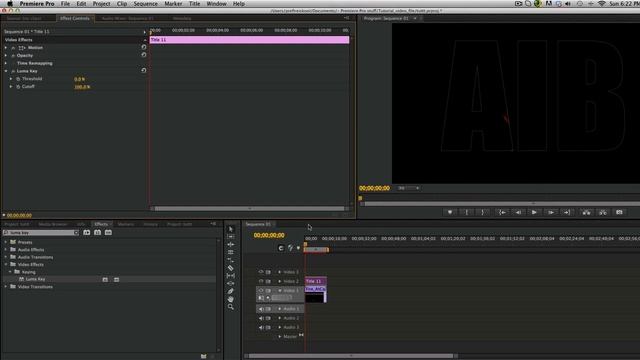Screen dimensions: 640x360
Task: Toggle Video 1 track eye visibility
Action: click(261, 291)
